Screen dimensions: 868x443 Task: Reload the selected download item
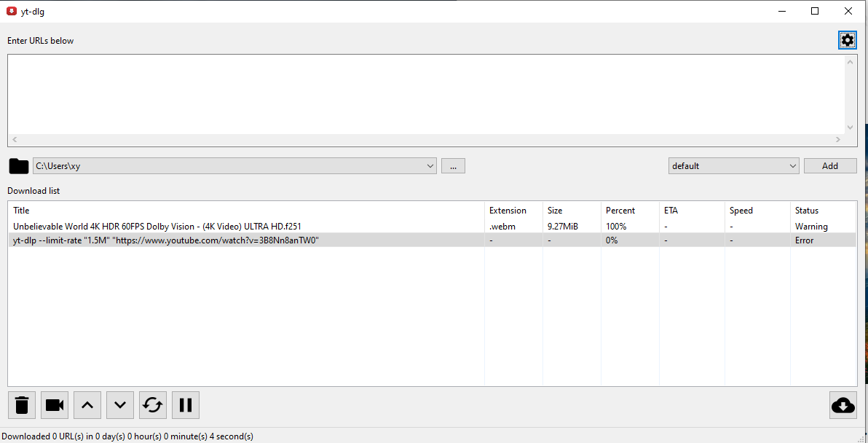(153, 405)
